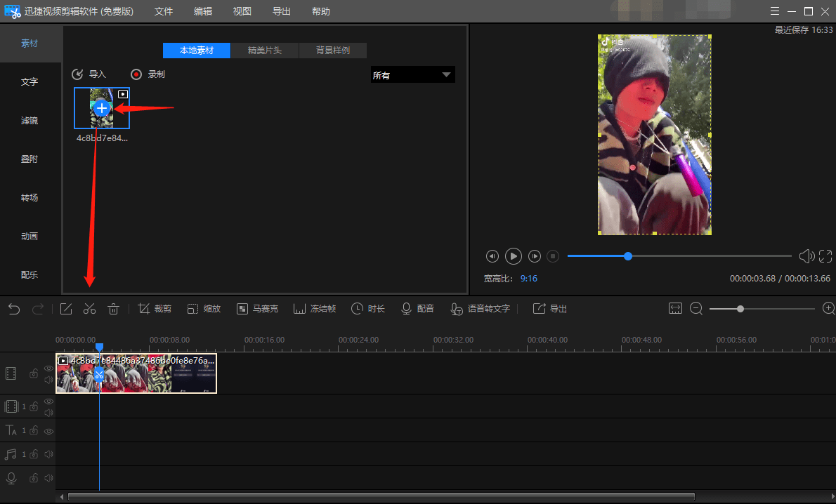Open the 文件 menu
The height and width of the screenshot is (504, 836).
tap(164, 11)
